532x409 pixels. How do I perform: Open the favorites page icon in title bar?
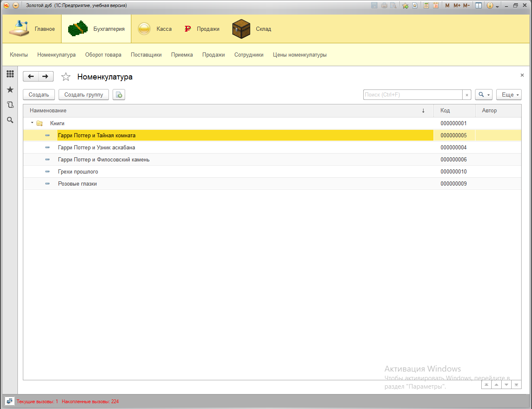[x=415, y=5]
